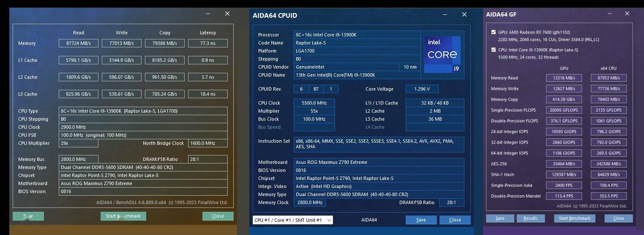The width and height of the screenshot is (644, 235).
Task: Click the CPUID Vendor value GenuineIntel
Action: [x=346, y=67]
